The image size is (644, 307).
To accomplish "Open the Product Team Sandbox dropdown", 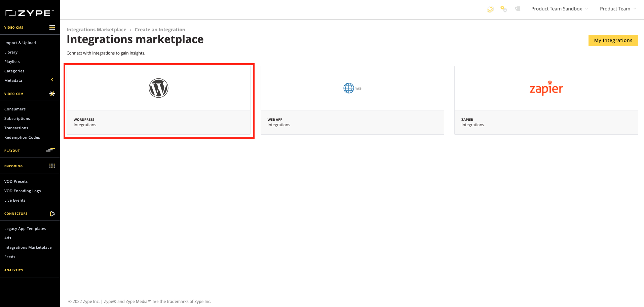I will tap(560, 9).
